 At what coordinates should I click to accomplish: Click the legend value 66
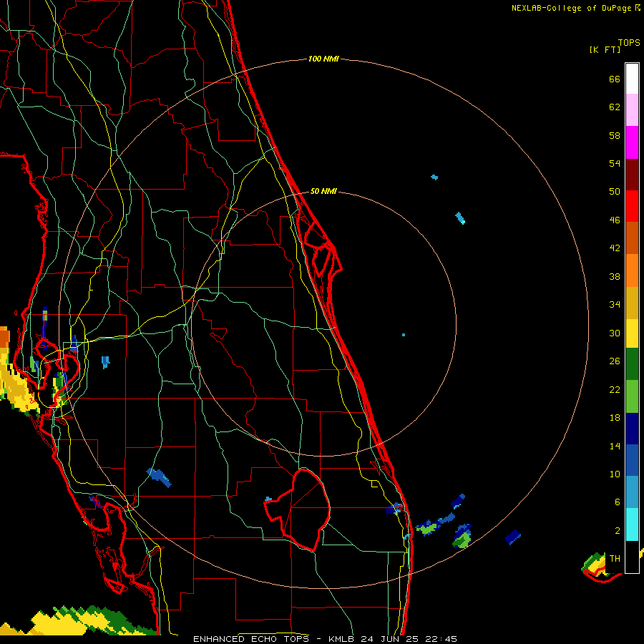(x=615, y=79)
